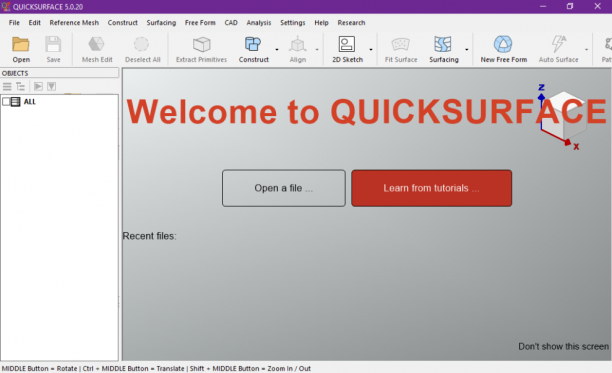
Task: Click the QUICKSURFACE app icon in title bar
Action: pos(5,7)
